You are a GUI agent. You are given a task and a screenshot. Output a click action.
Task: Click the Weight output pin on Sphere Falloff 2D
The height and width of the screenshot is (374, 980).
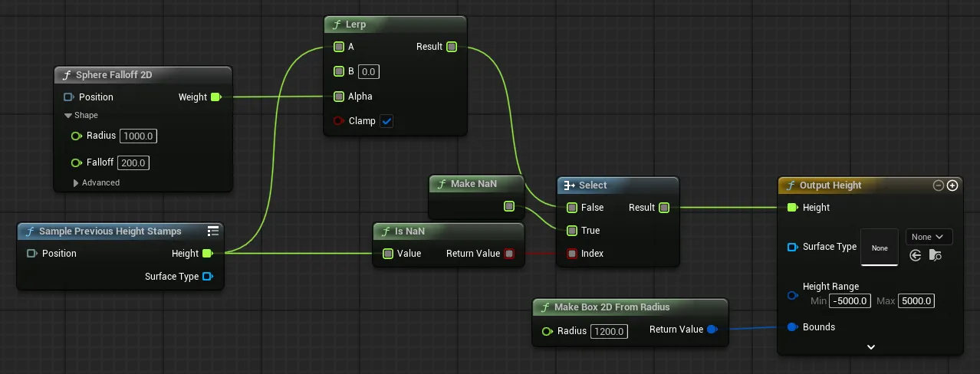coord(215,97)
